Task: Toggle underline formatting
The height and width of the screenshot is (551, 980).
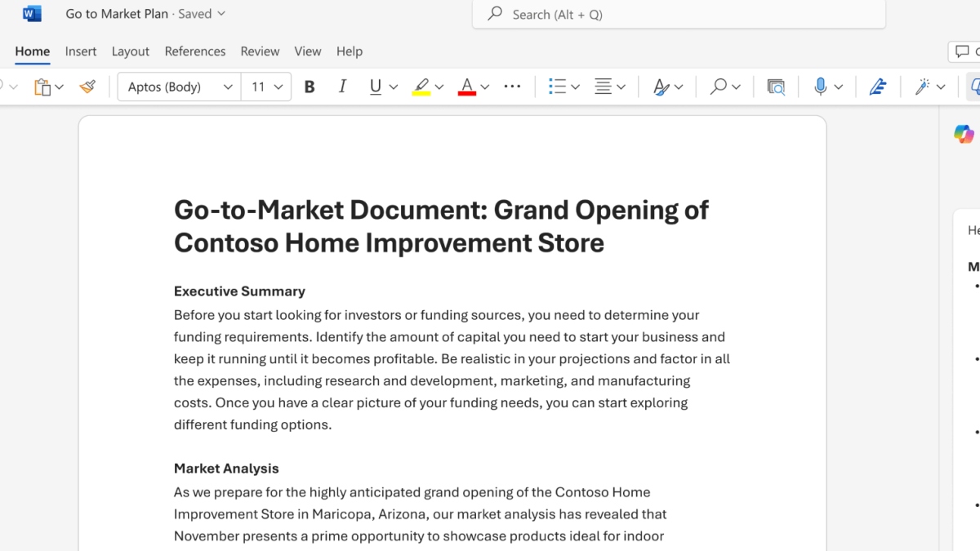Action: (375, 87)
